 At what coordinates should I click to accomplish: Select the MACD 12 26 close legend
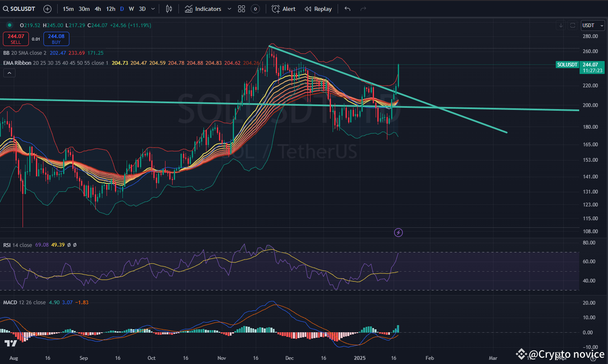pyautogui.click(x=24, y=303)
